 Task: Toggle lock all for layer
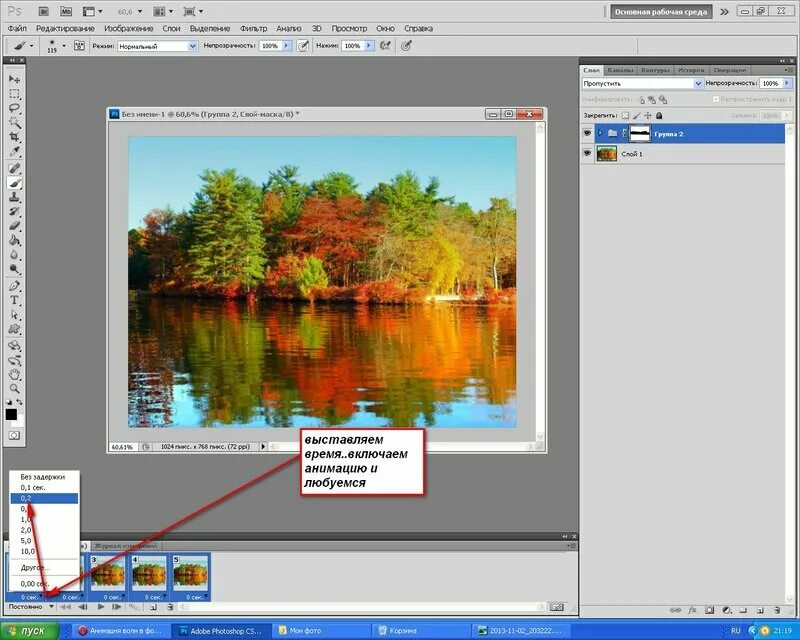659,115
